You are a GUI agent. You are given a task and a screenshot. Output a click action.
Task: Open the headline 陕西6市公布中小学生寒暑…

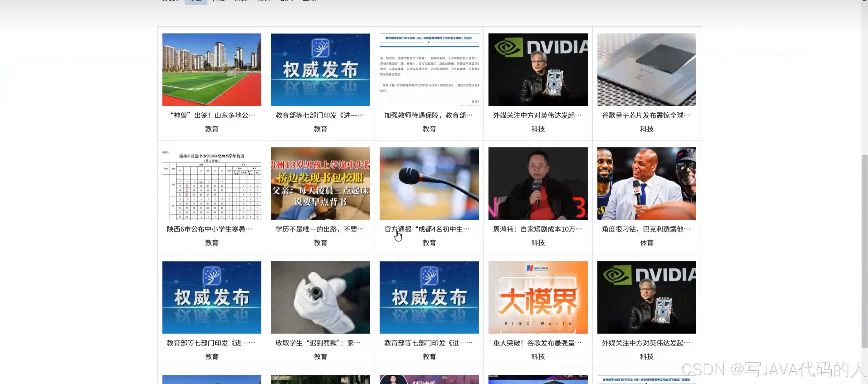coord(210,229)
